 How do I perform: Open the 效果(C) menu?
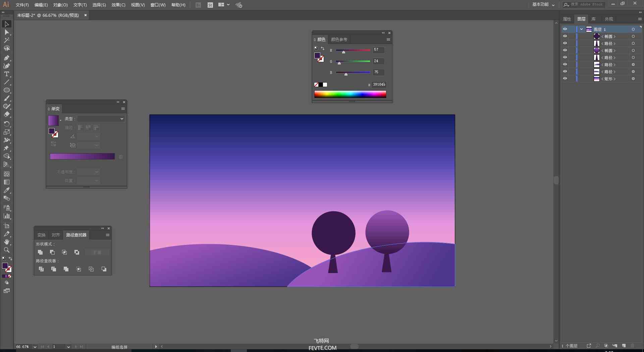coord(118,5)
